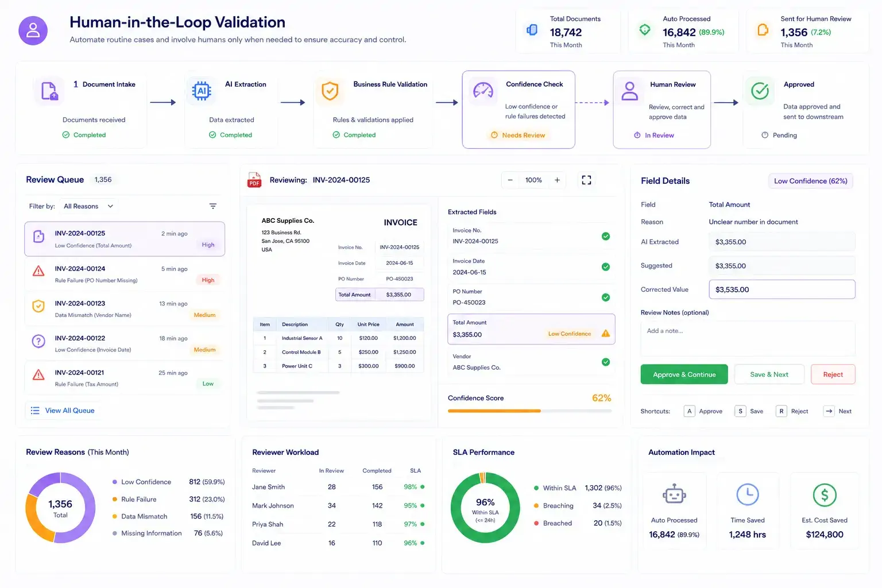Click the Vendor verified checkmark
882x588 pixels.
click(x=606, y=362)
